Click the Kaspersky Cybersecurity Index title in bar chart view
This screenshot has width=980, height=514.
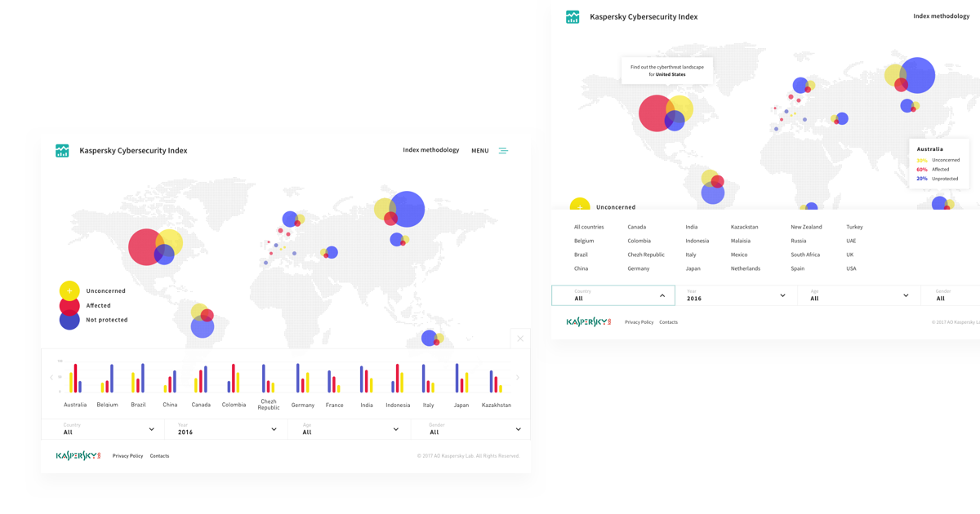pos(133,150)
